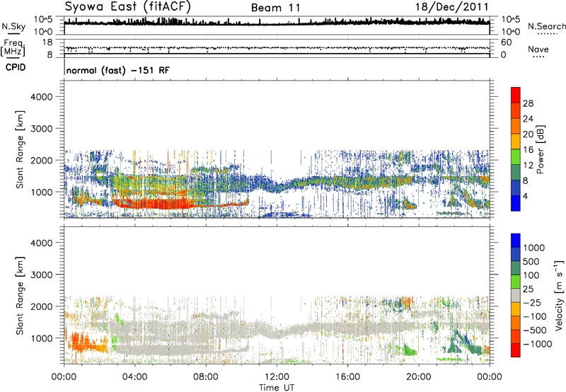Click the "20:00" time axis label
The width and height of the screenshot is (566, 392).
tap(419, 377)
